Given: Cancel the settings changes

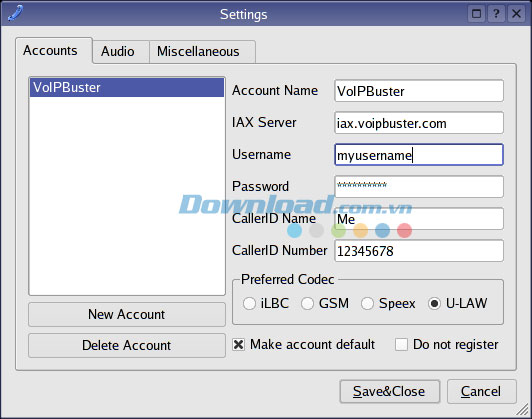Looking at the screenshot, I should (x=481, y=392).
